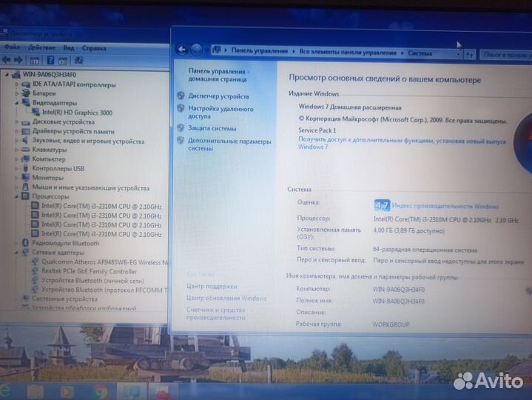Collapse the Видеоадаптеры node
Viewport: 532px width, 400px height.
(16, 102)
